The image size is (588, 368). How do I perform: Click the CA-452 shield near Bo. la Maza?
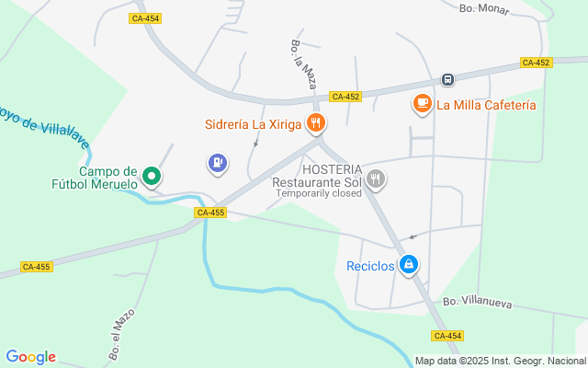(345, 97)
